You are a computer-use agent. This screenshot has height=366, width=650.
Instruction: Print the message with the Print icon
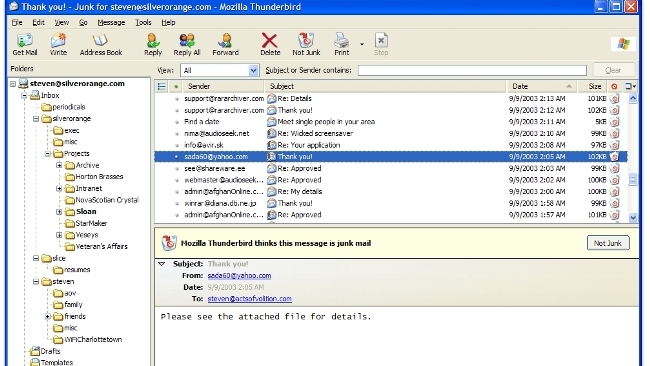pos(341,41)
